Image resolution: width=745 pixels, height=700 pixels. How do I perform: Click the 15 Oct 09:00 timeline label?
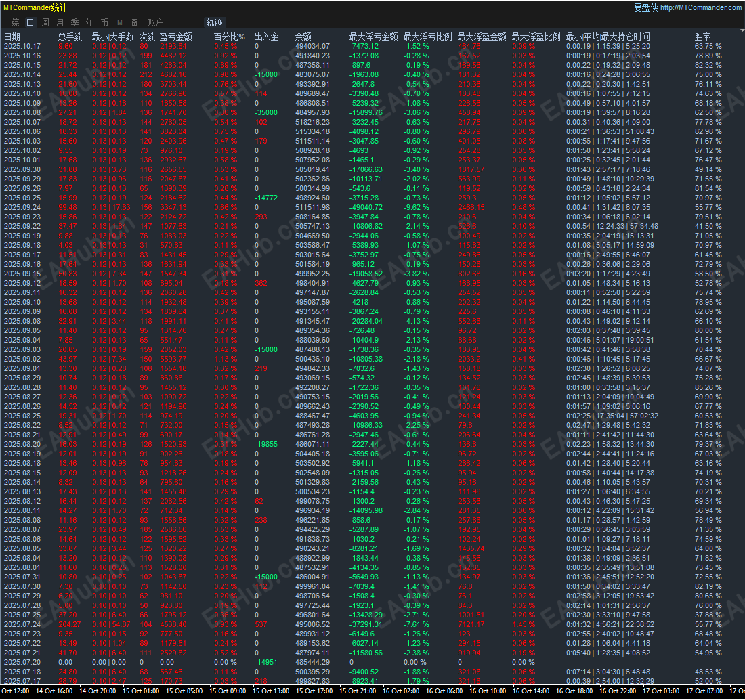tap(228, 691)
